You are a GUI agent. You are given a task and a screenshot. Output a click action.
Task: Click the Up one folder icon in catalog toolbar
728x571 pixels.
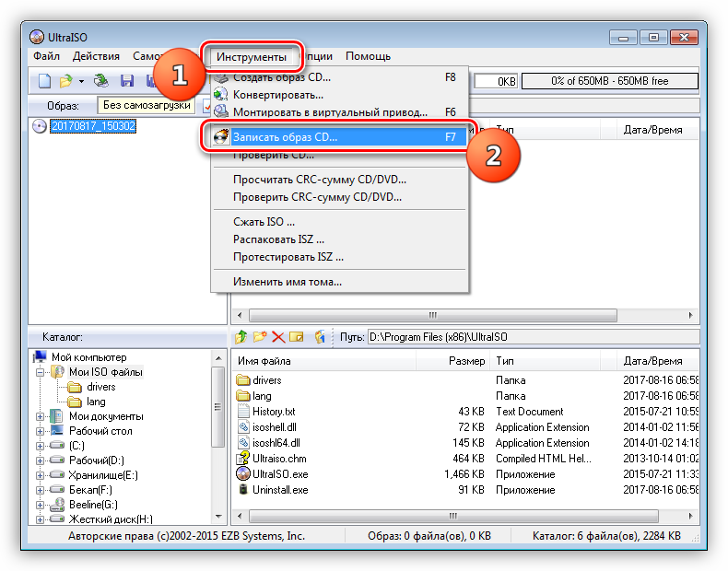(x=241, y=337)
